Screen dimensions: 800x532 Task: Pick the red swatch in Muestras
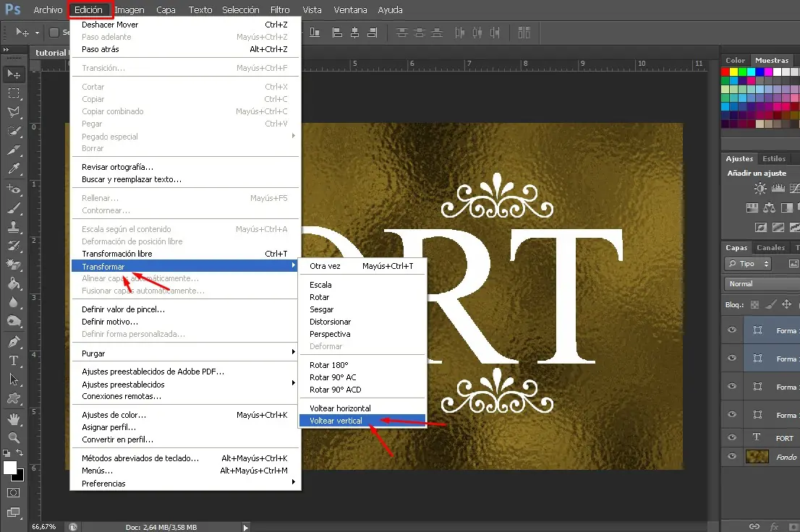(725, 72)
